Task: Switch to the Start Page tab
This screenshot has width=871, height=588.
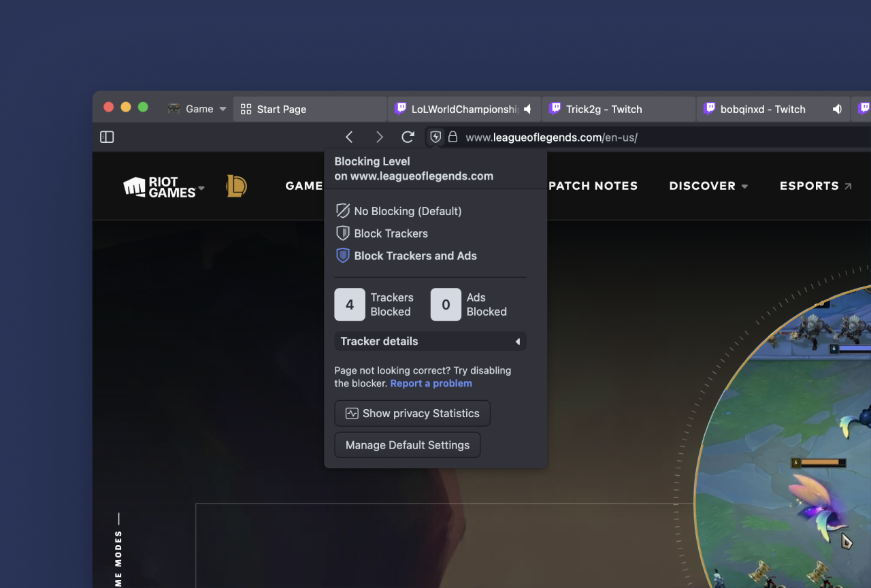Action: [x=310, y=109]
